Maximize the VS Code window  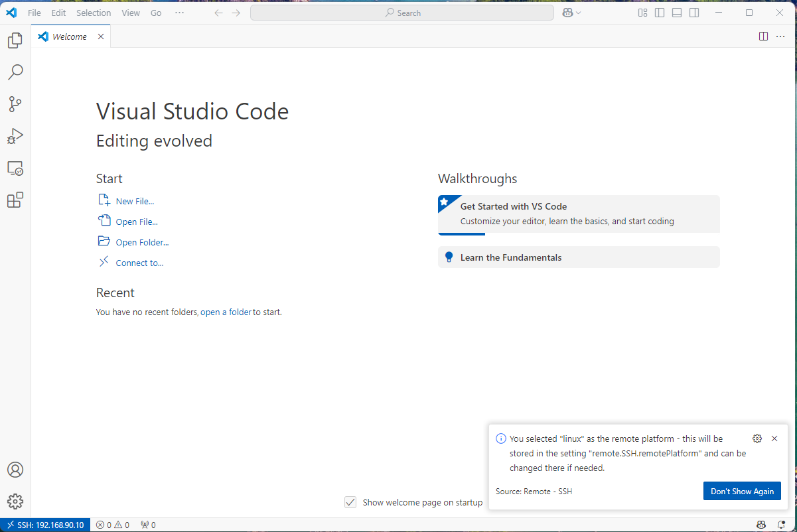(749, 13)
